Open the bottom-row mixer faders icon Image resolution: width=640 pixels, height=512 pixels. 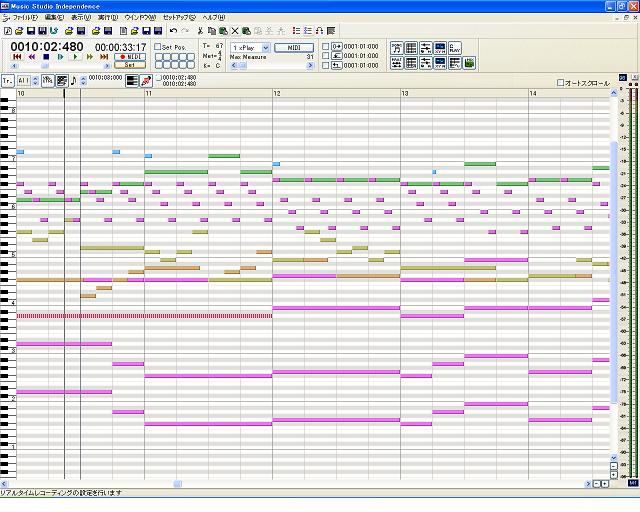tap(426, 63)
